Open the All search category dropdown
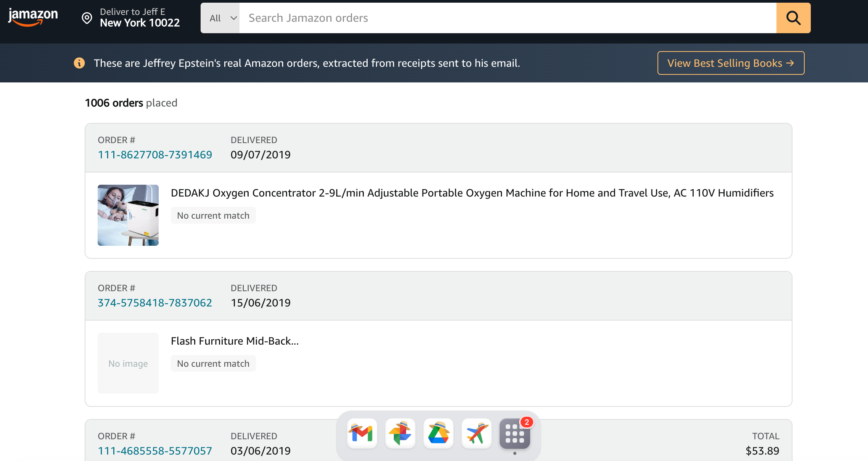The width and height of the screenshot is (868, 461). click(x=220, y=18)
